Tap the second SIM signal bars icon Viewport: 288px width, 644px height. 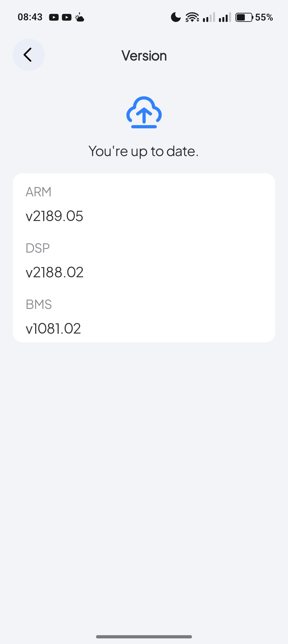click(x=225, y=17)
